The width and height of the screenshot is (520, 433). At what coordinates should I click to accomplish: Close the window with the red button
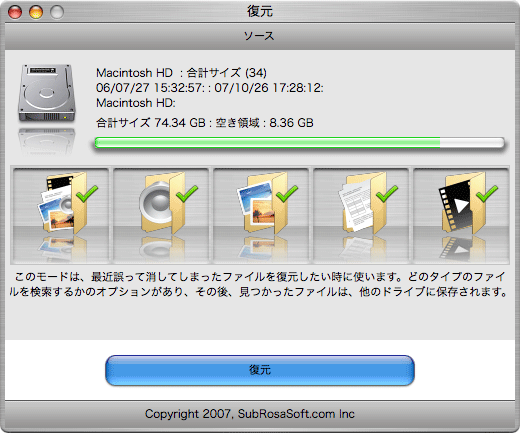click(x=15, y=12)
